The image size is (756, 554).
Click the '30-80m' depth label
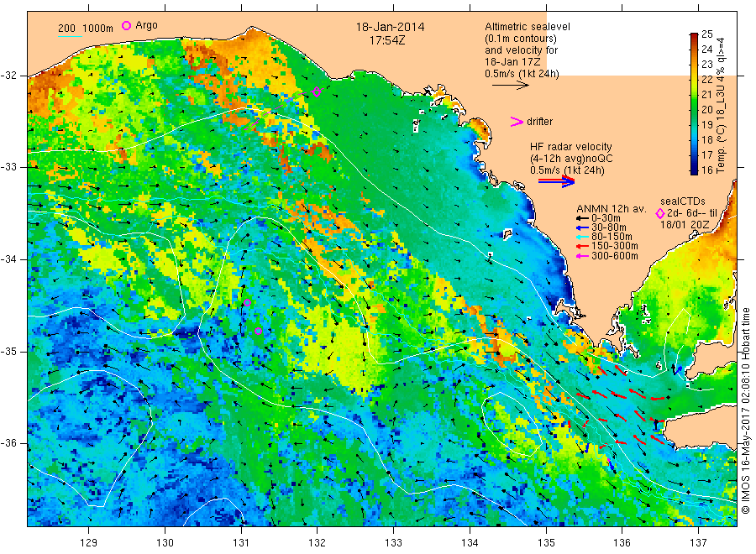[608, 227]
